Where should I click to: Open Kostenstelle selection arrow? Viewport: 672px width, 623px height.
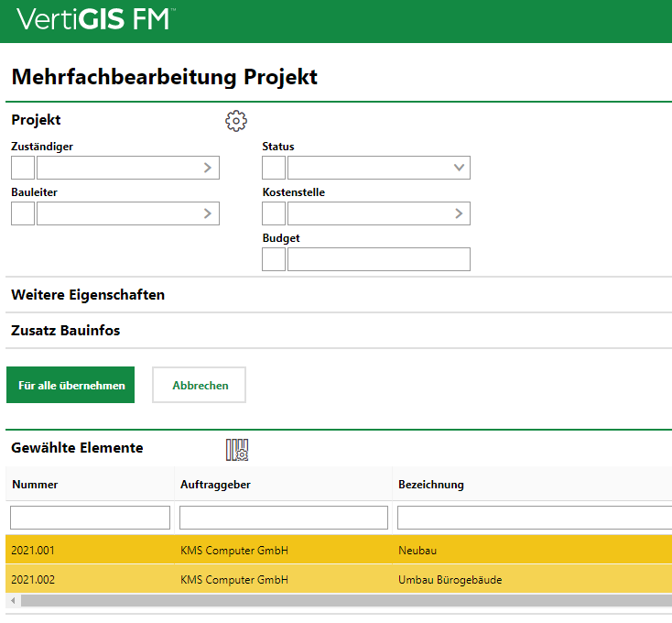[459, 213]
